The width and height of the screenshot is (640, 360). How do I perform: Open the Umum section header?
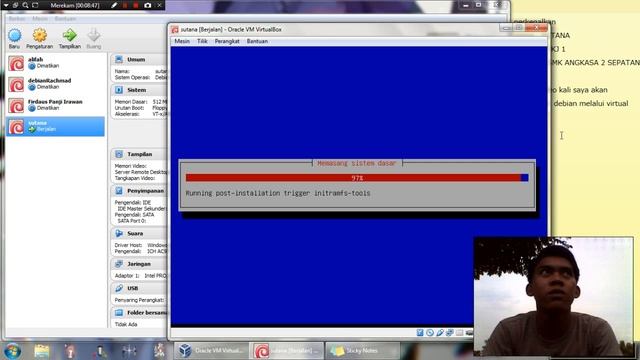139,60
